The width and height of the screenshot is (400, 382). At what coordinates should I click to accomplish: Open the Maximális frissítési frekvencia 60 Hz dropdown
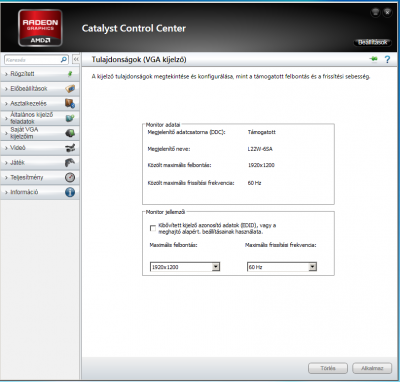coord(282,267)
